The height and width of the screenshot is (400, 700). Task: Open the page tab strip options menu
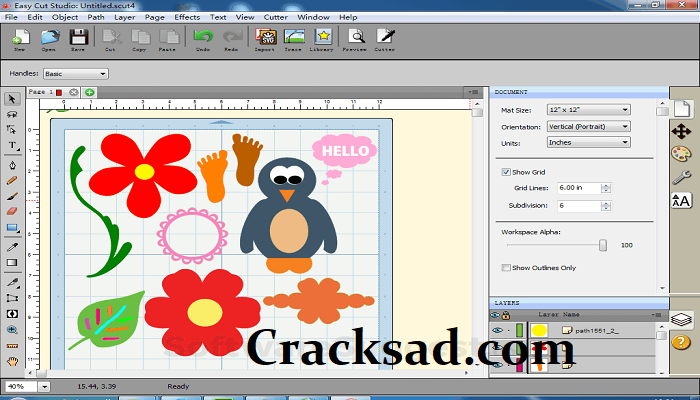473,92
